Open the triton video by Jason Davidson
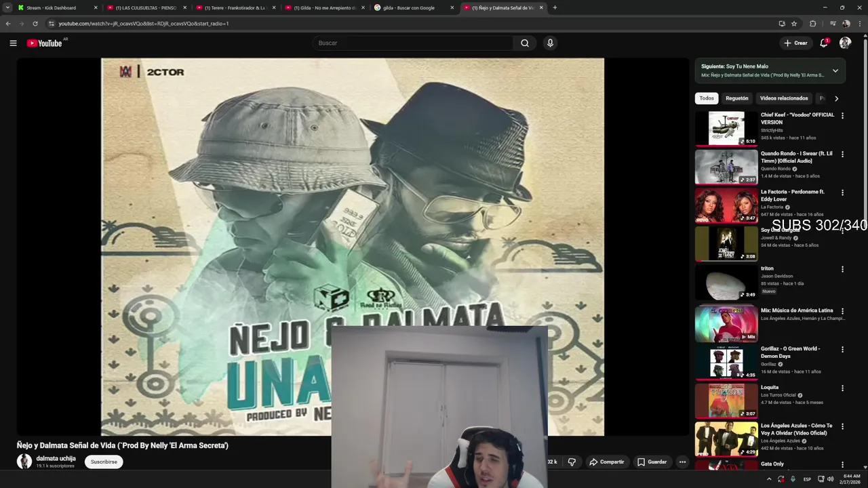 coord(726,282)
